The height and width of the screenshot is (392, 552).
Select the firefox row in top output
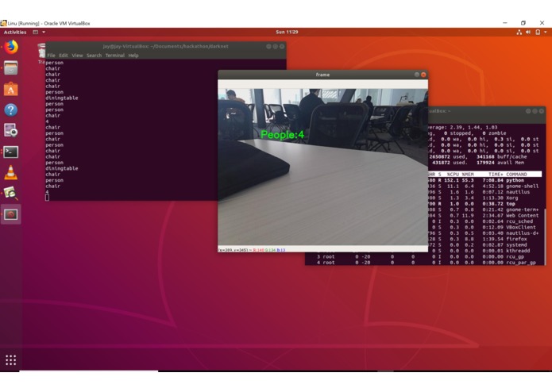(x=484, y=239)
